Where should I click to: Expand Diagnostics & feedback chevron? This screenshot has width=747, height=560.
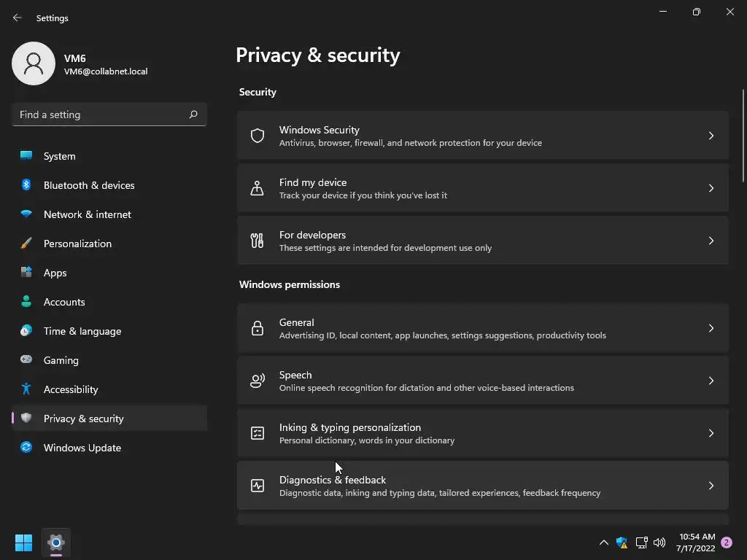coord(711,486)
